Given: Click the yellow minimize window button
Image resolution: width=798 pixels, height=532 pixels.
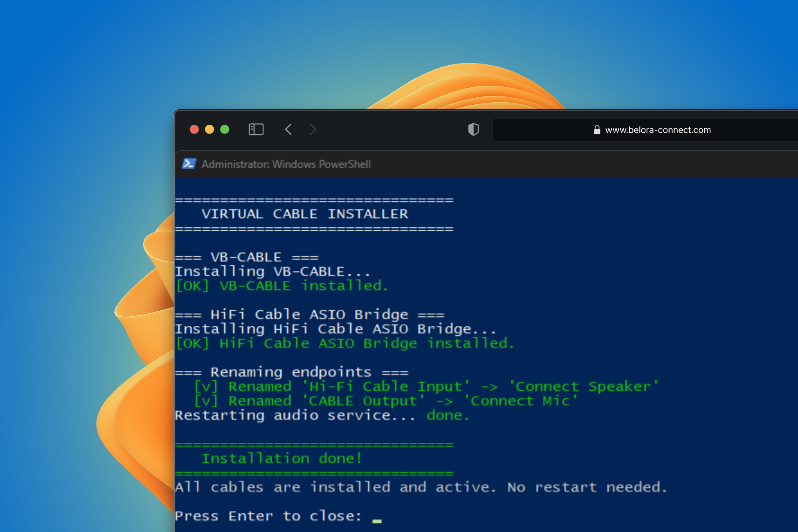Looking at the screenshot, I should [x=209, y=129].
